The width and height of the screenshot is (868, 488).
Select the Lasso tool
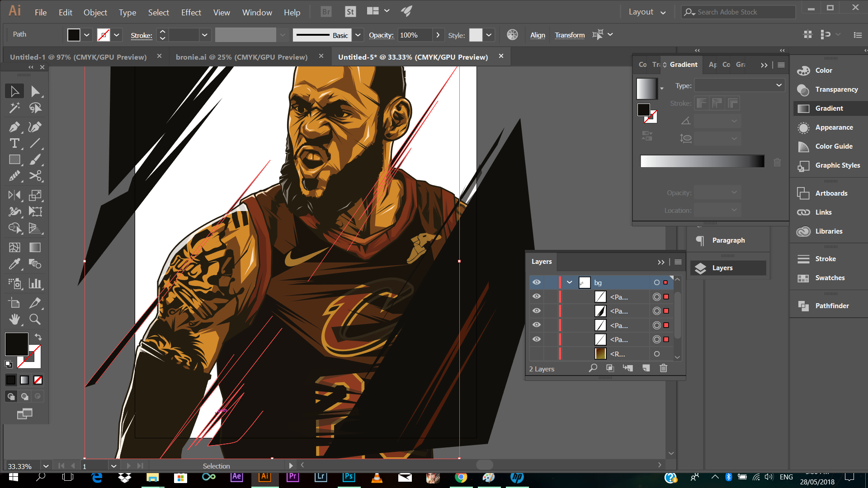click(35, 108)
